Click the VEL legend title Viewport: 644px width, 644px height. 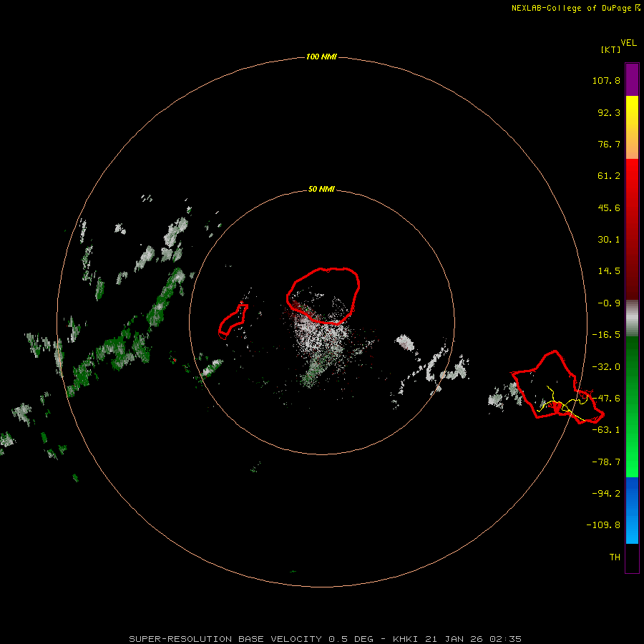(x=628, y=43)
